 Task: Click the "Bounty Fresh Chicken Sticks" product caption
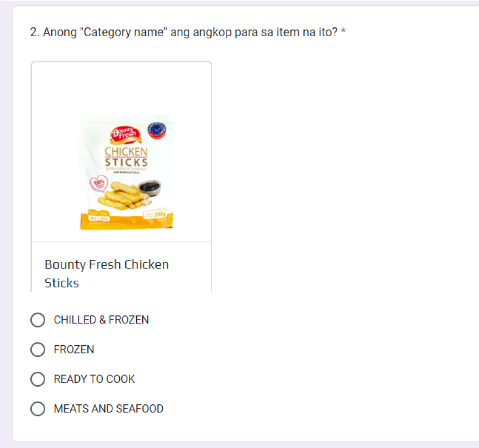pos(106,273)
